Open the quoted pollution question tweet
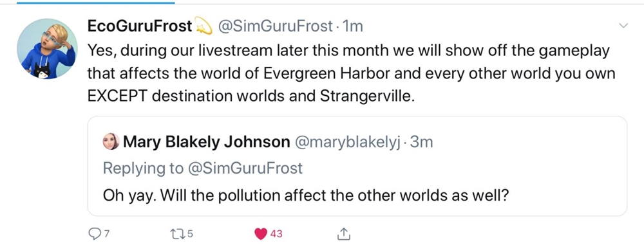 357,166
